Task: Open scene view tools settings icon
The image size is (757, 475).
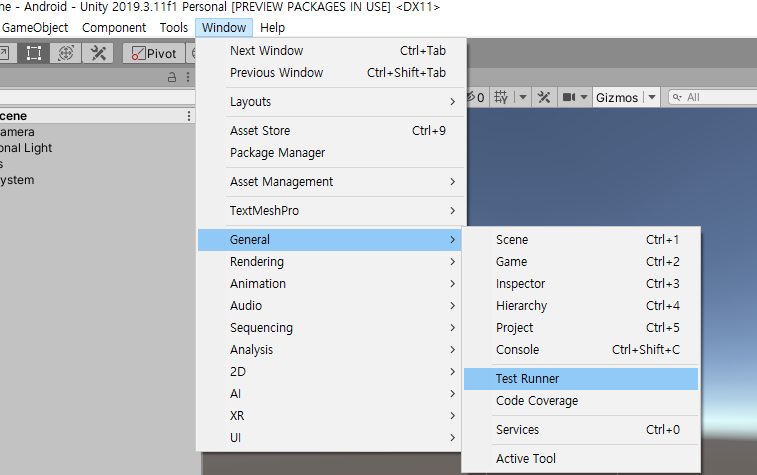Action: point(544,97)
